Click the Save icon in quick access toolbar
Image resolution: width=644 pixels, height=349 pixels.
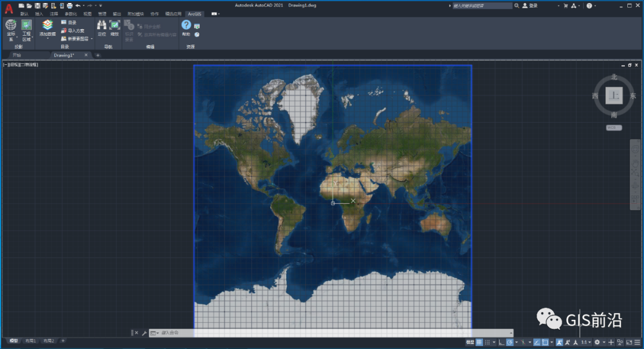[37, 5]
